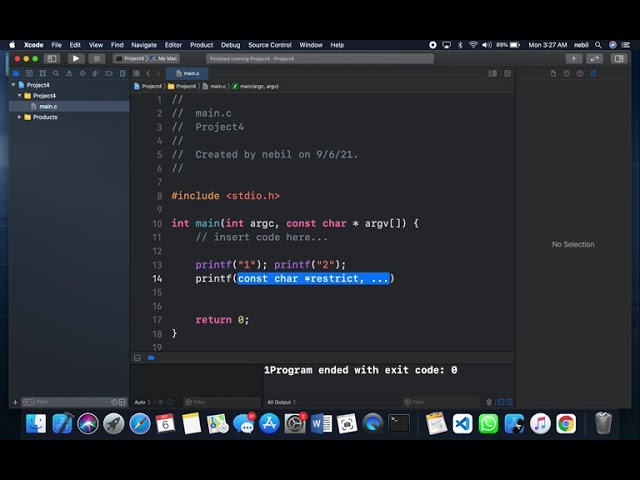Open the Editor menu
Screen dimensions: 640x480
point(173,45)
